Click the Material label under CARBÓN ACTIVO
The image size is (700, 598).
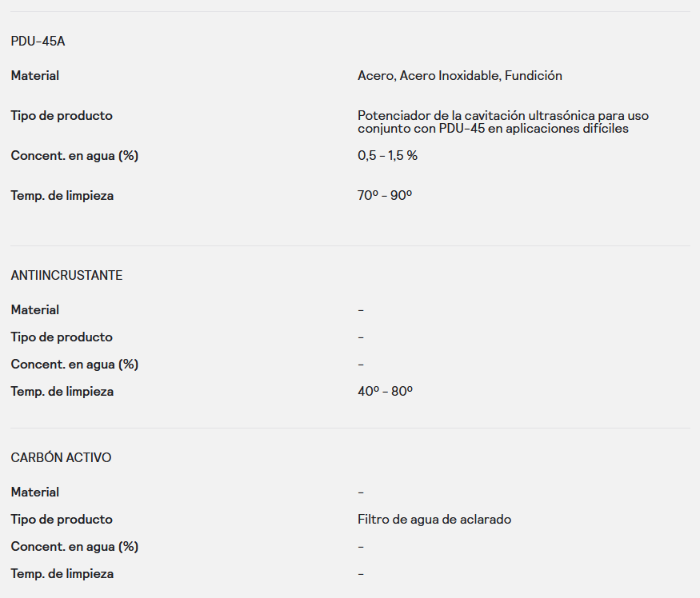[x=35, y=492]
